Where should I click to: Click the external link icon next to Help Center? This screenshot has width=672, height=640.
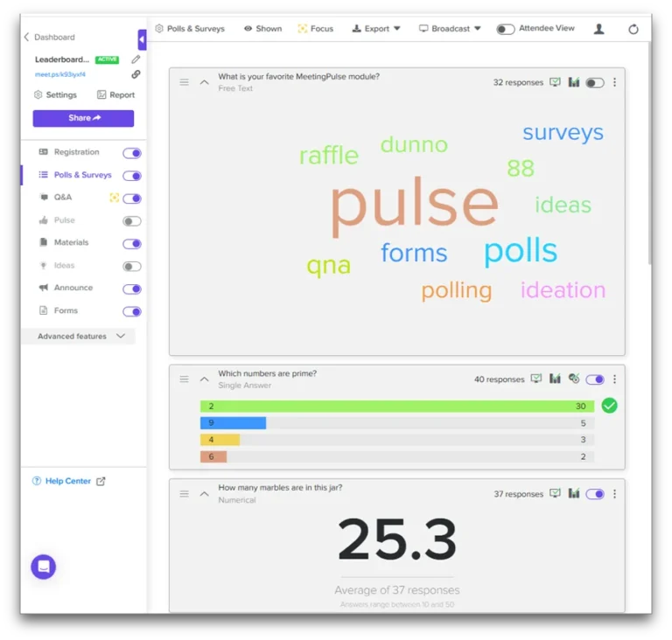pyautogui.click(x=101, y=481)
